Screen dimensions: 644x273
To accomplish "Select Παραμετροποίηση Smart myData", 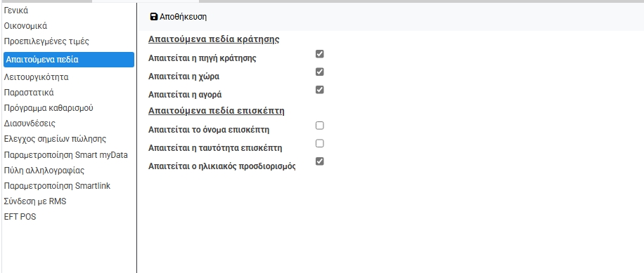I will (65, 155).
